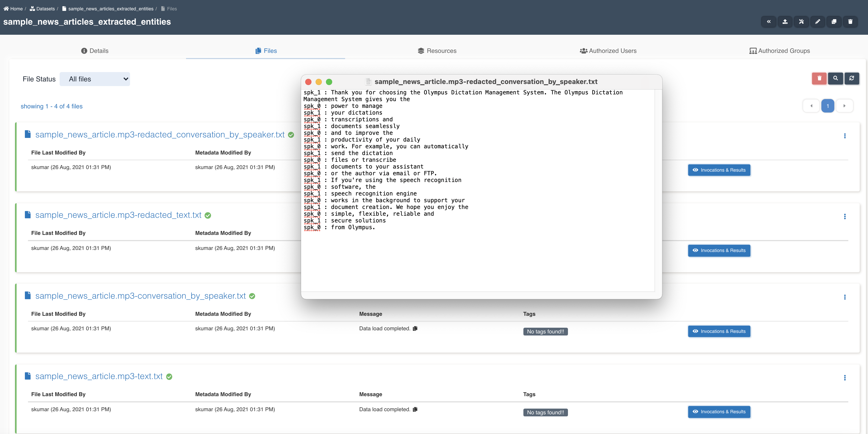
Task: Click the search icon in file viewer
Action: point(835,79)
